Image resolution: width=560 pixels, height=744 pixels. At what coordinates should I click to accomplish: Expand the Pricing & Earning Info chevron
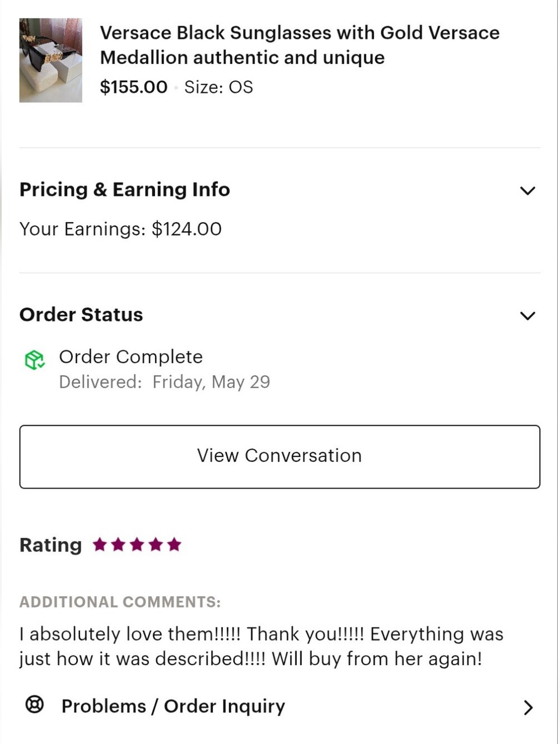point(528,191)
